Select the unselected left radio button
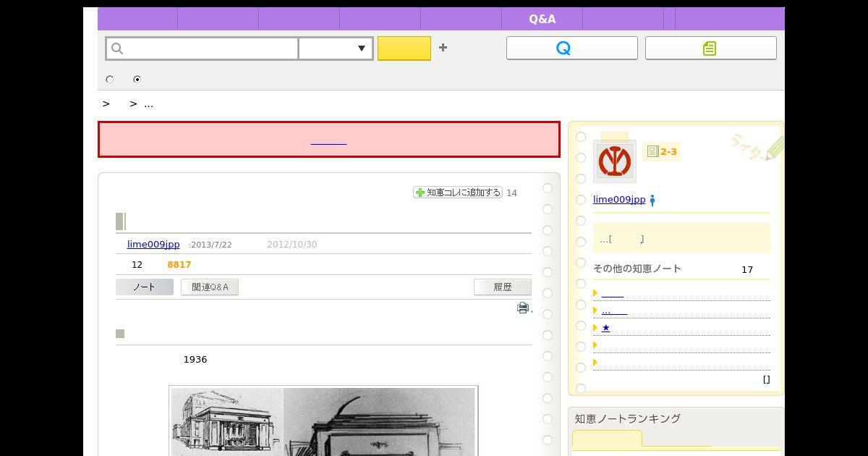 click(x=110, y=80)
